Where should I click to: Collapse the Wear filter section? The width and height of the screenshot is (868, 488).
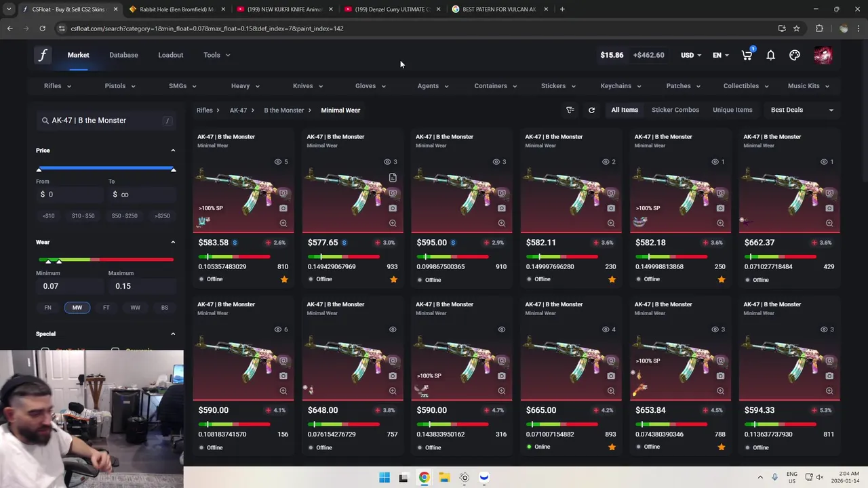173,242
